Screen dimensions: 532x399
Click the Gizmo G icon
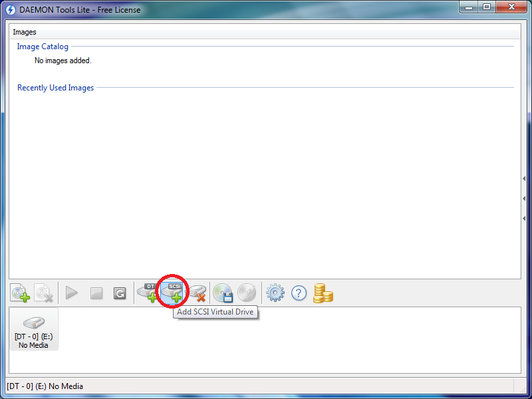120,293
